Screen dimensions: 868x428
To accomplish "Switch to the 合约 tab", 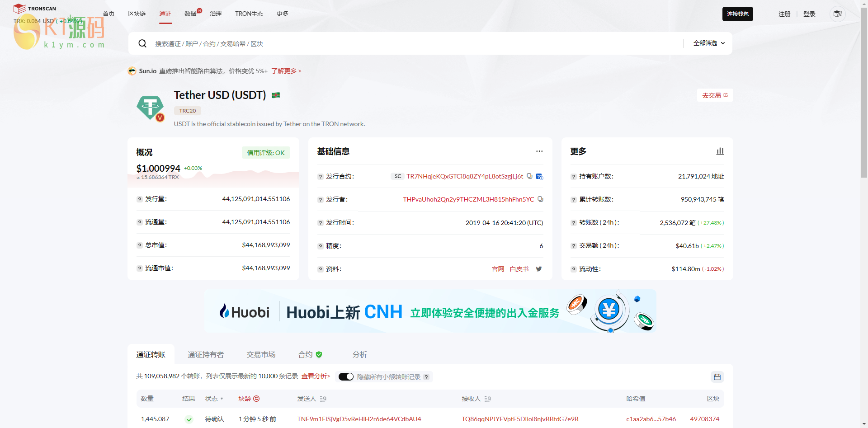I will (310, 355).
